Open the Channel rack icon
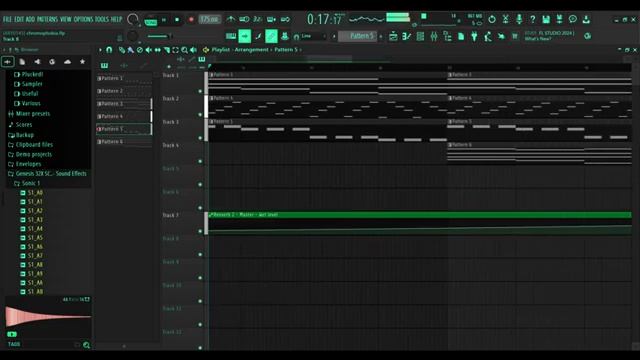 point(420,36)
